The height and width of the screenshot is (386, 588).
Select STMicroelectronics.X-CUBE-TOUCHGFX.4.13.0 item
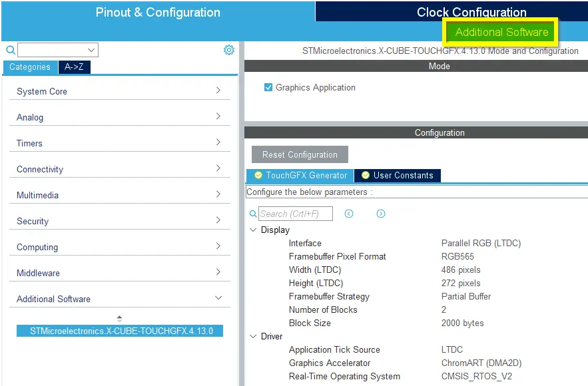pos(120,331)
